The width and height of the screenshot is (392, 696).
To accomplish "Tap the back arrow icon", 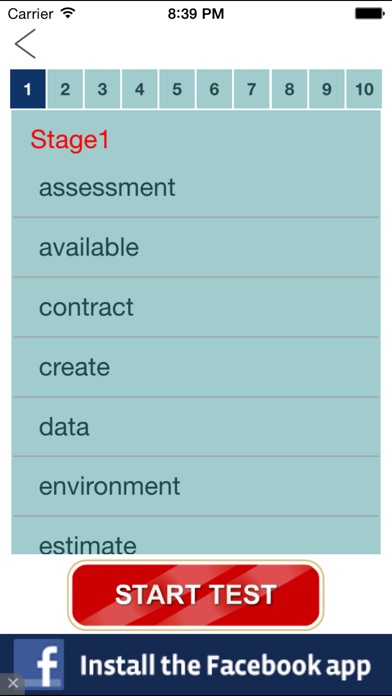I will [x=25, y=44].
